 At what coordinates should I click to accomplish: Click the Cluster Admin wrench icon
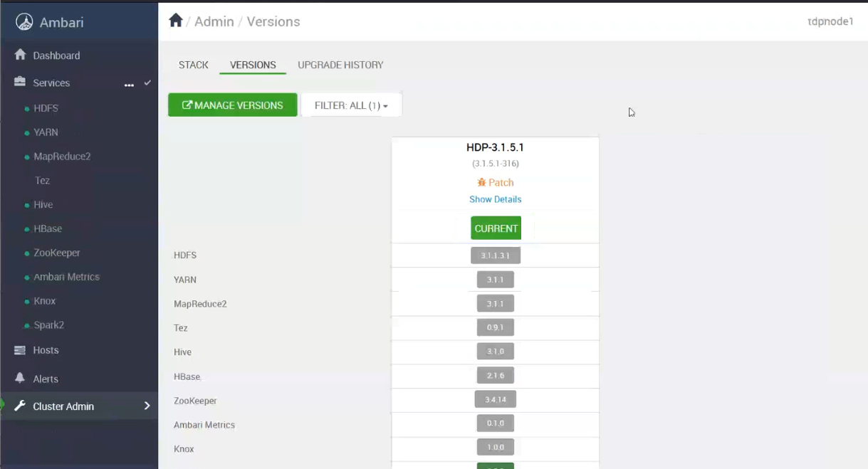click(20, 406)
